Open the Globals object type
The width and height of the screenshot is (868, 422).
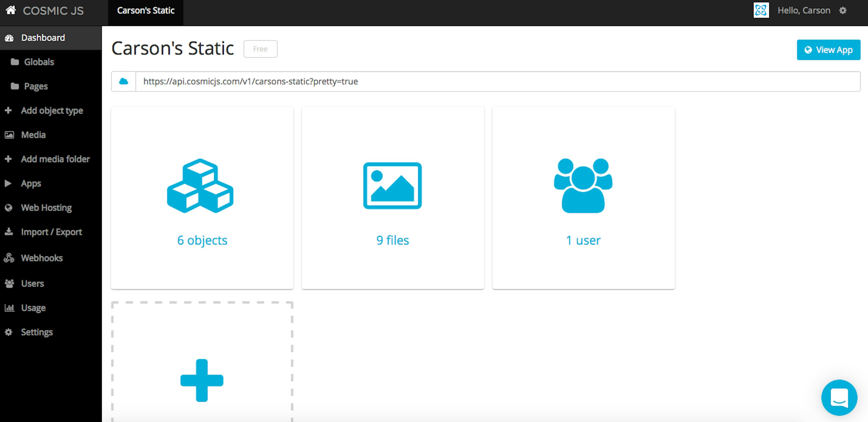point(39,62)
